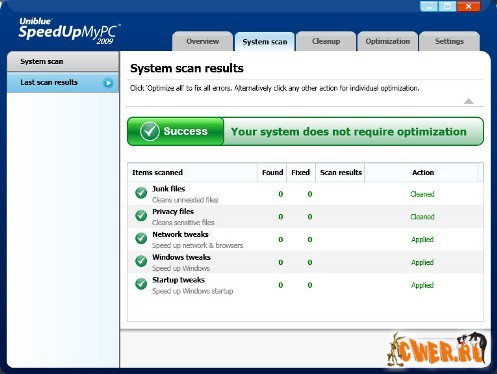Click the Fixed column header

(x=301, y=172)
